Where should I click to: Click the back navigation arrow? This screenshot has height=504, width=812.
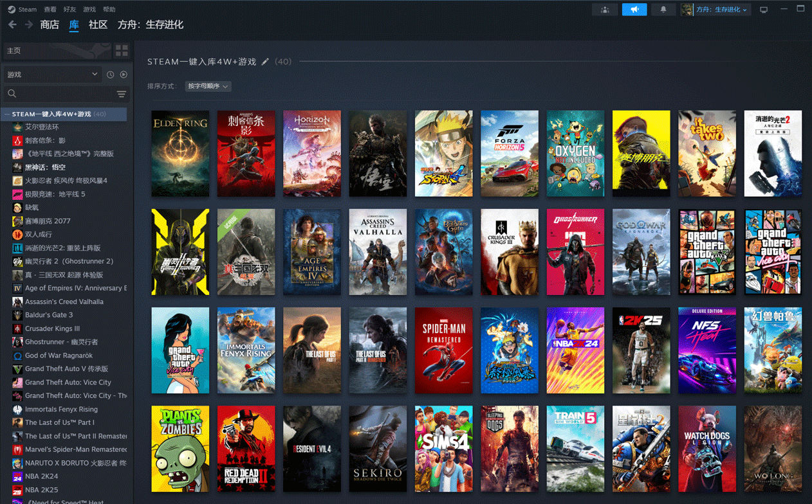(12, 24)
